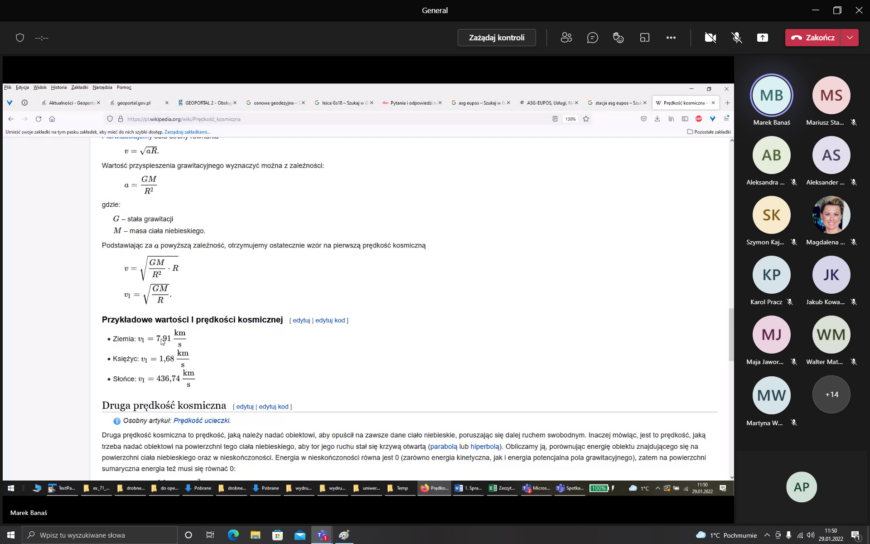Viewport: 870px width, 544px height.
Task: Click the Cortana circle icon on taskbar
Action: [x=188, y=535]
